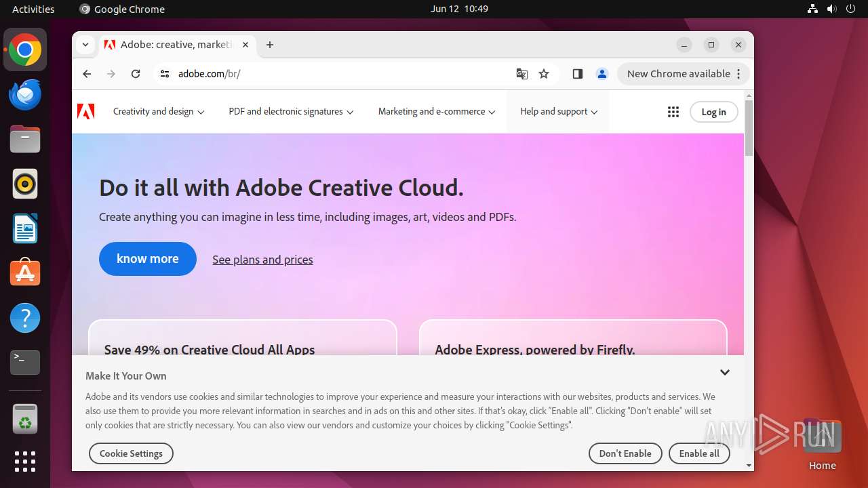Viewport: 868px width, 488px height.
Task: Go back to the previous page
Action: (87, 74)
